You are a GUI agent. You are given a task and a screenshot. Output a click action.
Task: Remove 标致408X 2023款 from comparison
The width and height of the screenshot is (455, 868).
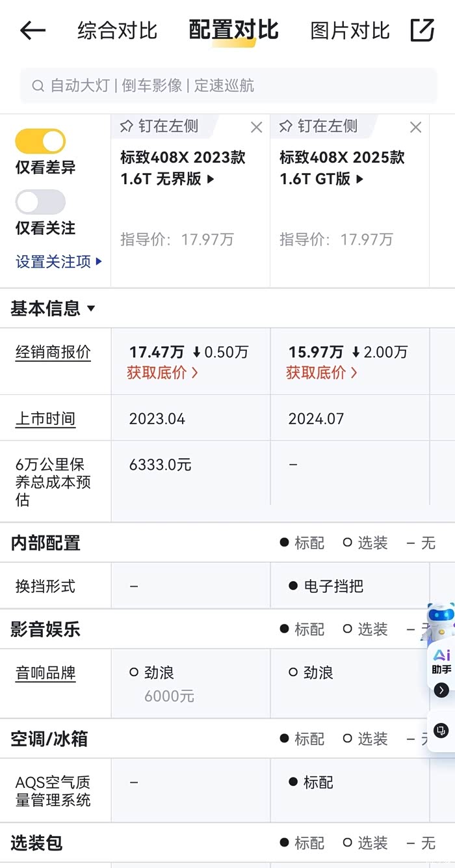(257, 128)
